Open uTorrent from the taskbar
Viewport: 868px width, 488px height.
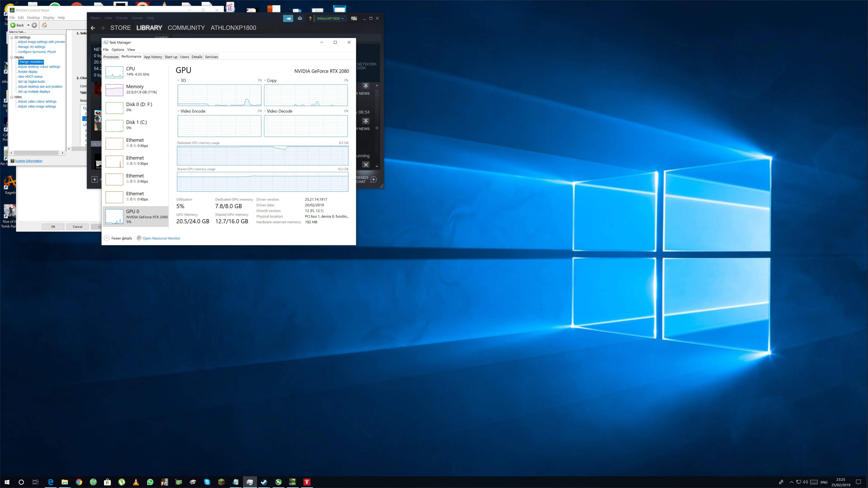(x=122, y=482)
